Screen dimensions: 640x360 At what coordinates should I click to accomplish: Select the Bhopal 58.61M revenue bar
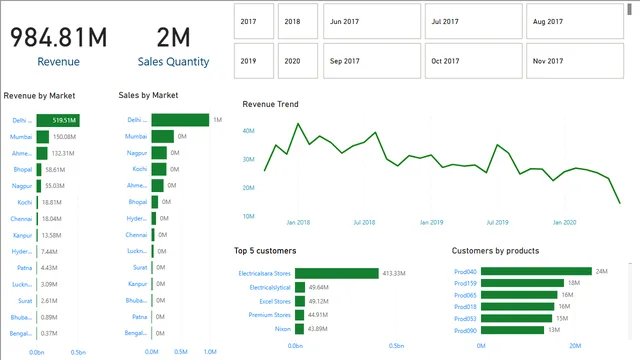click(39, 169)
